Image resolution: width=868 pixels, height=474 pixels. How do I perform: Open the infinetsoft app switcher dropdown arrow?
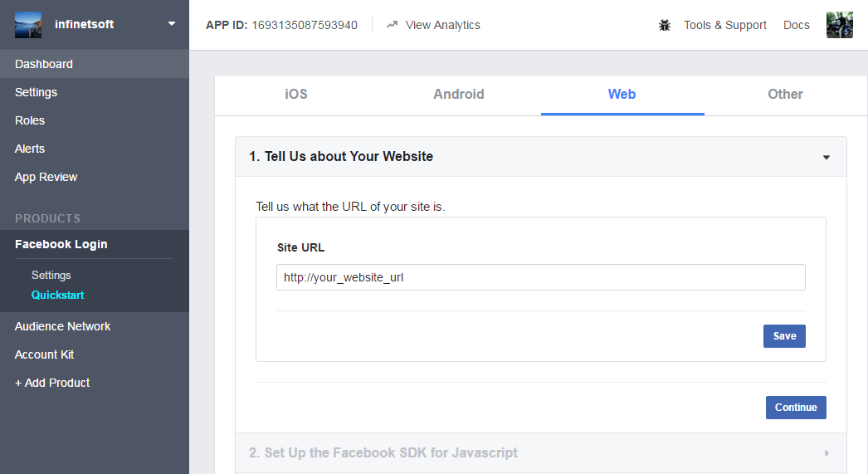tap(172, 24)
